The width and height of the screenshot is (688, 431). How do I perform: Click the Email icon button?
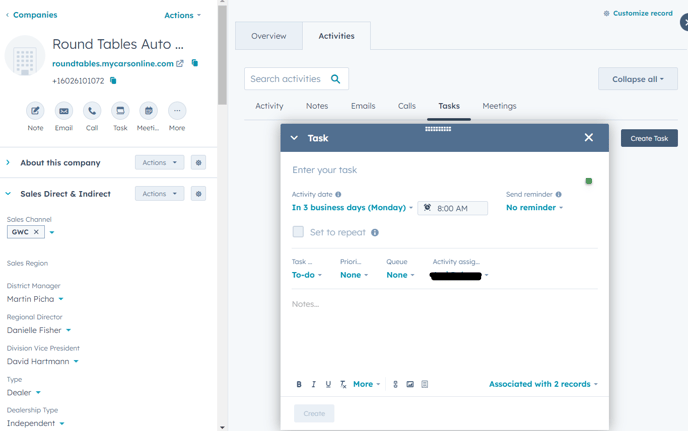click(x=63, y=111)
